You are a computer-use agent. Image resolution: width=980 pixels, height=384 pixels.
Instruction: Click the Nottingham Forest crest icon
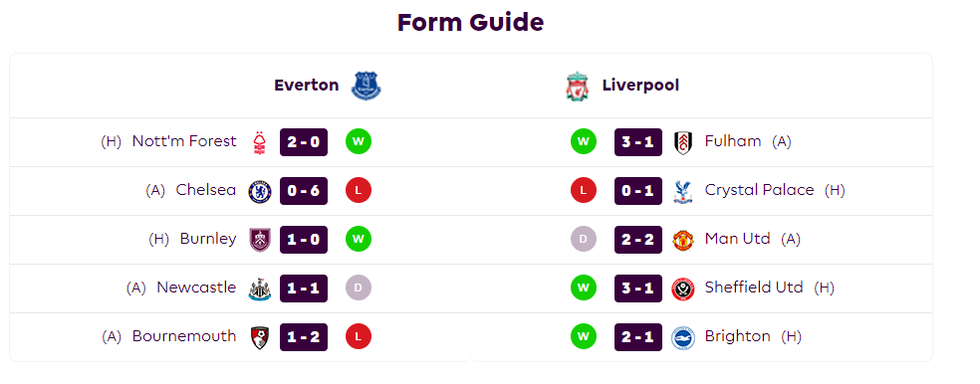pos(259,142)
